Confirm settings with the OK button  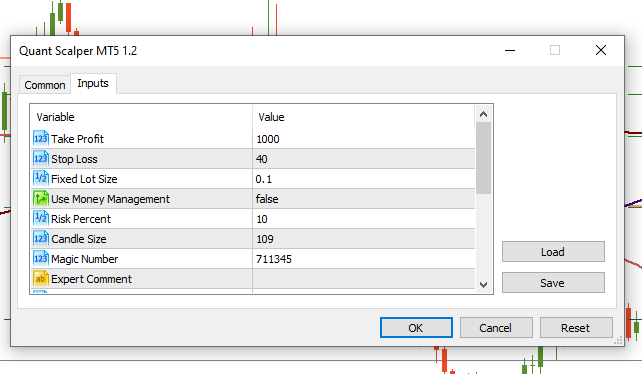click(x=416, y=328)
